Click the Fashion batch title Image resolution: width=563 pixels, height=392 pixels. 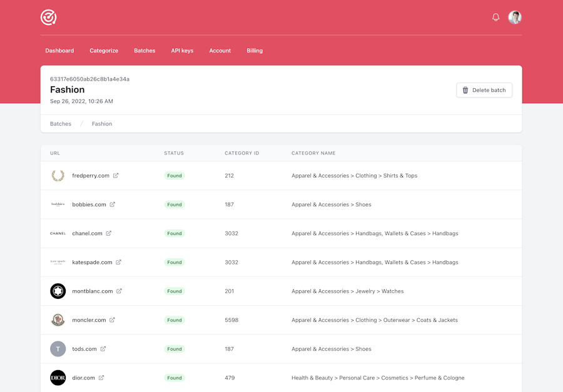pos(68,90)
